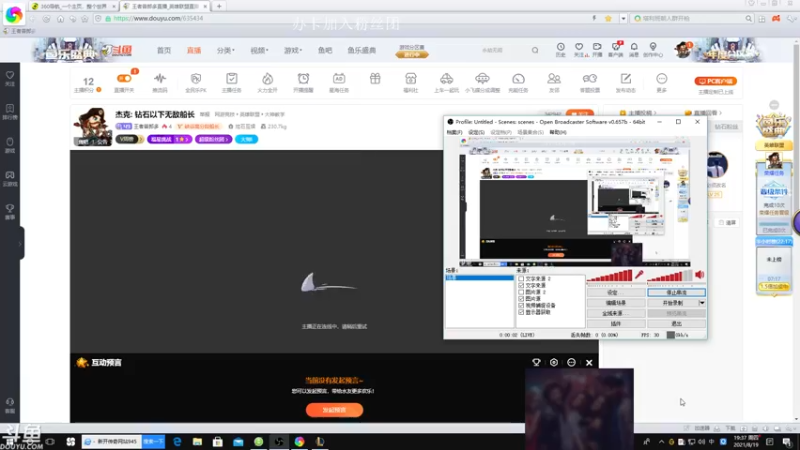The image size is (800, 450).
Task: Toggle first 文字来源 2 source checkbox in OBS
Action: click(x=521, y=279)
